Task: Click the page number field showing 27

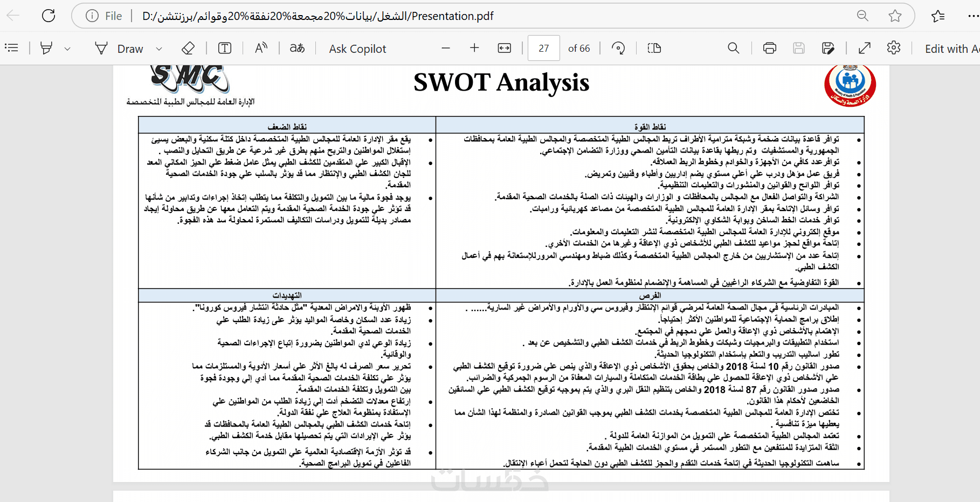Action: pyautogui.click(x=544, y=49)
